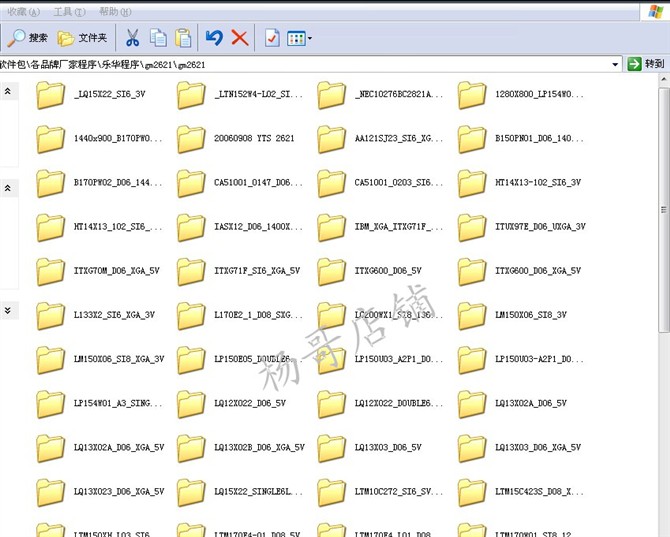Click the LQ13X03_D06_XGA_5V folder name
670x537 pixels.
tap(538, 447)
